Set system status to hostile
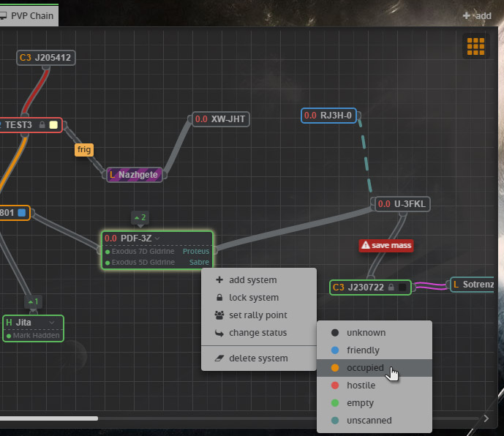The height and width of the screenshot is (436, 504). click(x=361, y=386)
